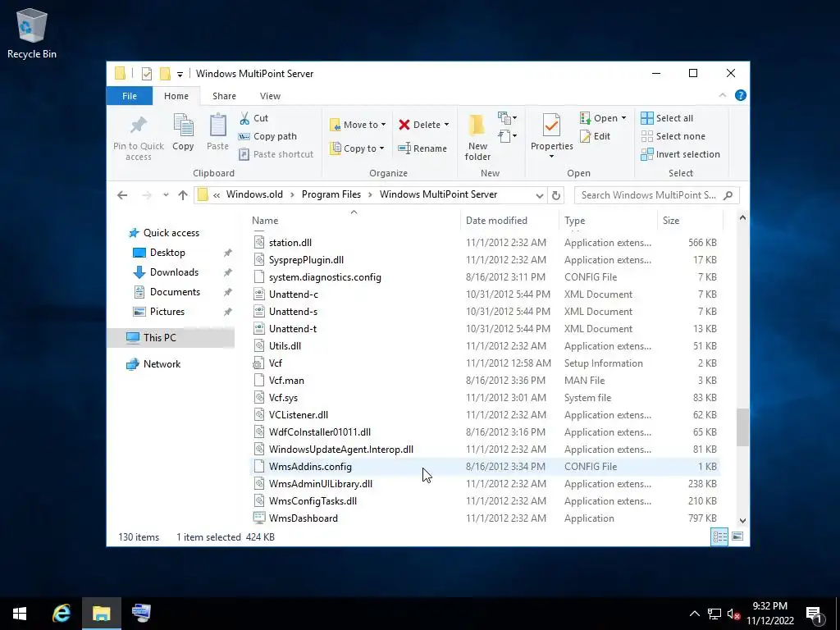The image size is (840, 630).
Task: Customize Quick Access Toolbar dropdown
Action: tap(180, 75)
